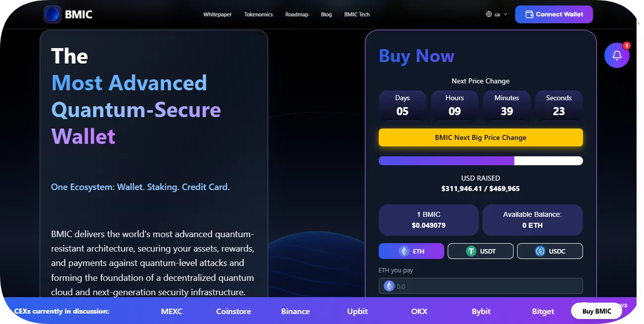Select USDT as the payment currency
Image resolution: width=644 pixels, height=324 pixels.
pos(480,251)
